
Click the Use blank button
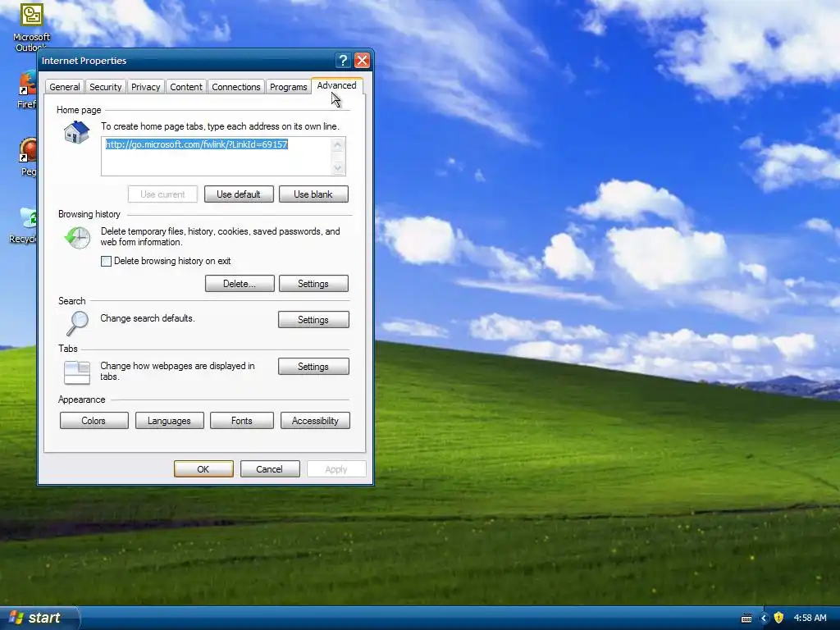click(313, 194)
